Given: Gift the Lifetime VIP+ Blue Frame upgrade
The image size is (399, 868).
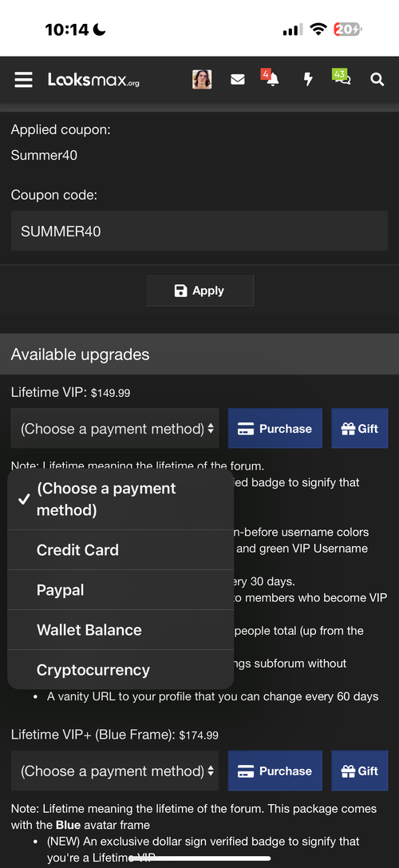Looking at the screenshot, I should 360,771.
